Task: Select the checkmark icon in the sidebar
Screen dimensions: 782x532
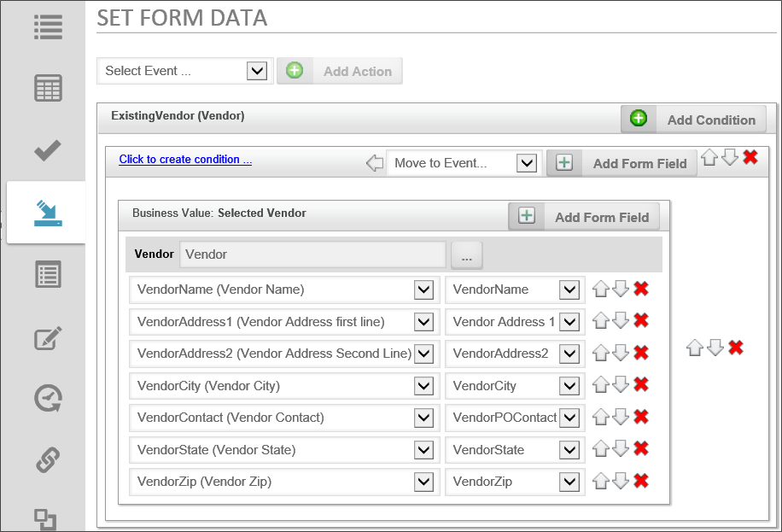Action: tap(48, 151)
